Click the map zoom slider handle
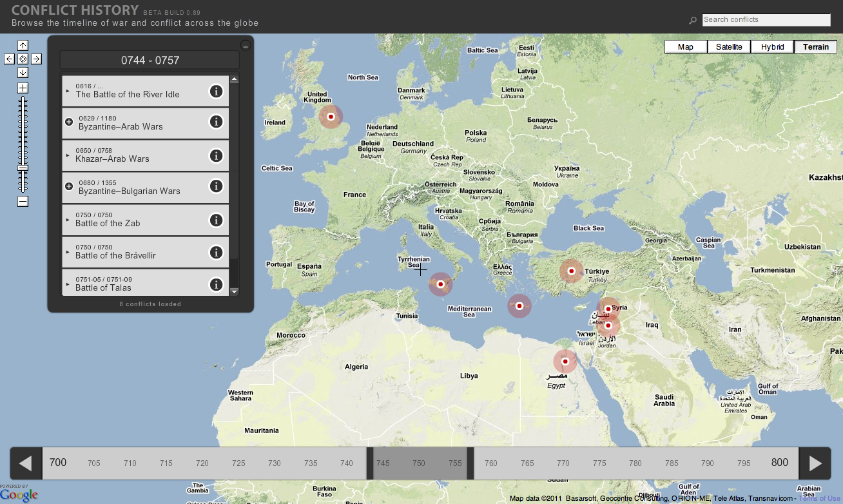 (23, 168)
